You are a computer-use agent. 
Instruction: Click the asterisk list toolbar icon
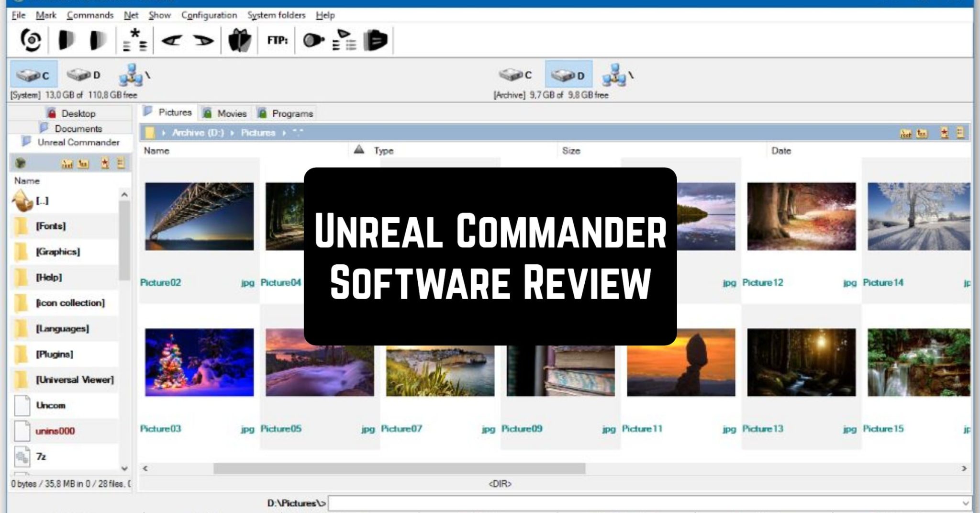pyautogui.click(x=135, y=40)
